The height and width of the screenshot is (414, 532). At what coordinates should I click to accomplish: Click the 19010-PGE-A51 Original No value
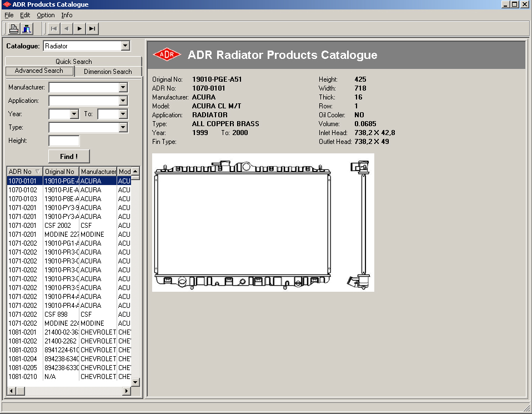tap(217, 79)
